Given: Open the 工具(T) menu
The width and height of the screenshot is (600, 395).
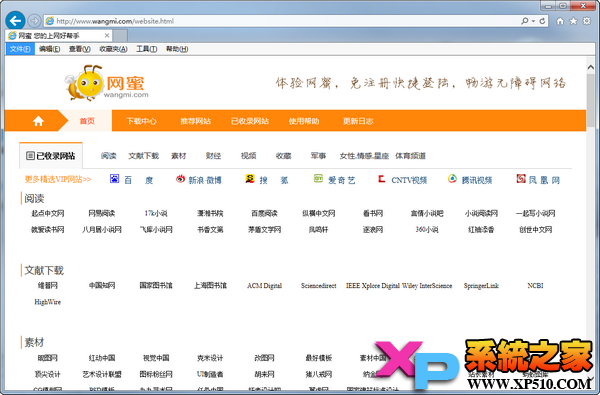Looking at the screenshot, I should 147,49.
